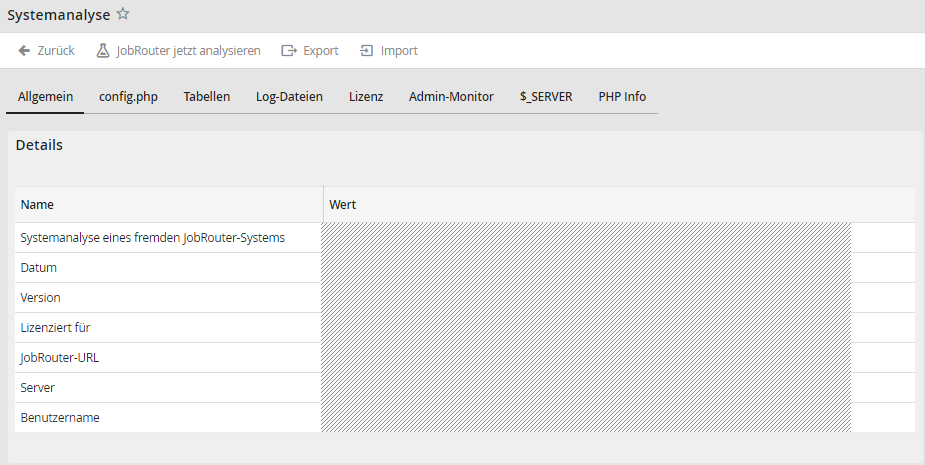The image size is (925, 465).
Task: Click the Wert column header
Action: [343, 205]
